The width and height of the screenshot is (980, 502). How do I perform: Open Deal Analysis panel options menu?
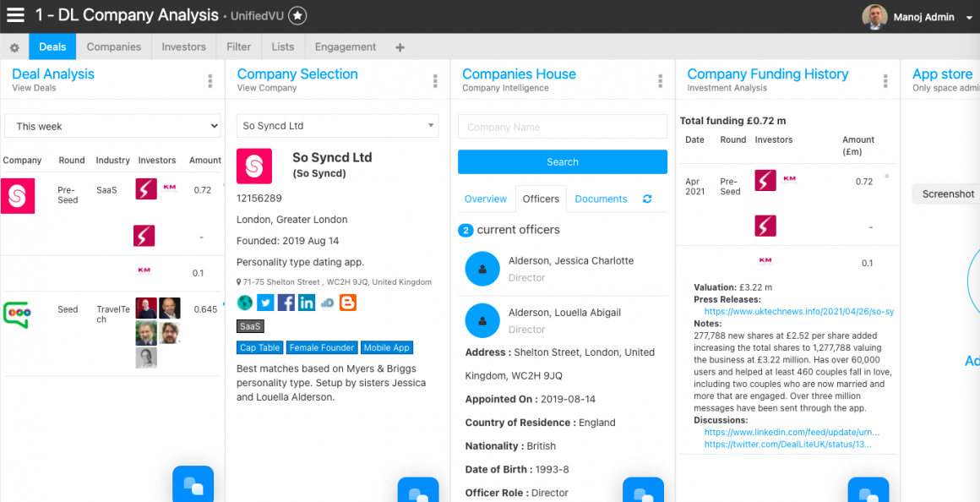click(x=210, y=80)
